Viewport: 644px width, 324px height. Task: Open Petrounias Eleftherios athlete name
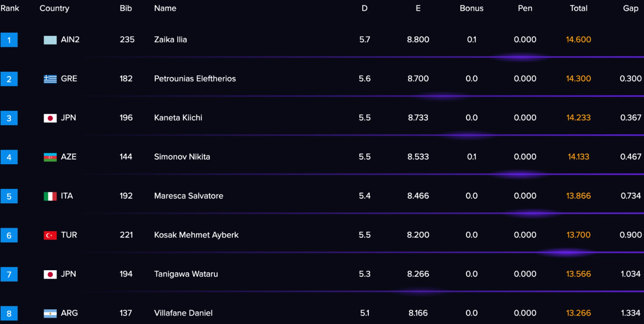(x=195, y=79)
